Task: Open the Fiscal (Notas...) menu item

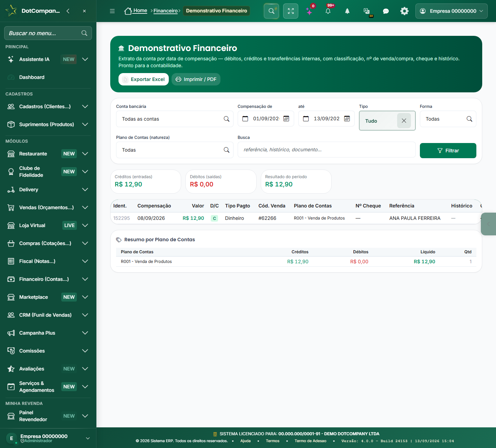Action: (48, 261)
